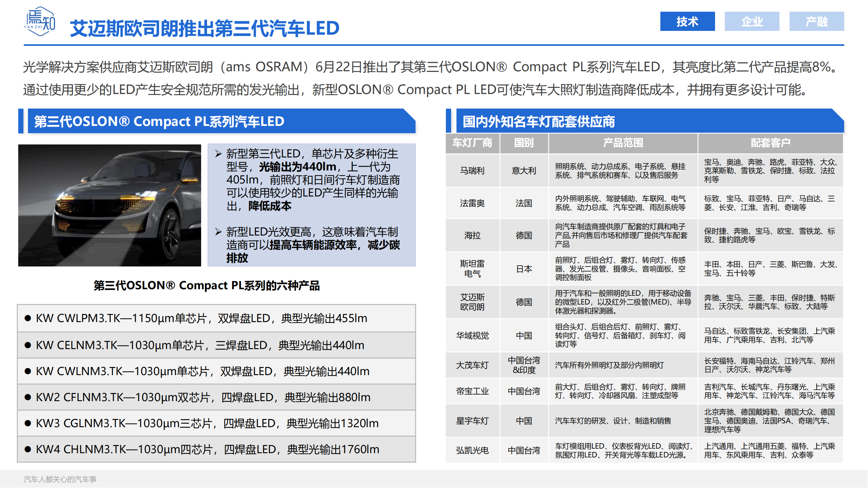Select the 弘凯光电 manufacturer cell
The height and width of the screenshot is (488, 868).
coord(473,451)
